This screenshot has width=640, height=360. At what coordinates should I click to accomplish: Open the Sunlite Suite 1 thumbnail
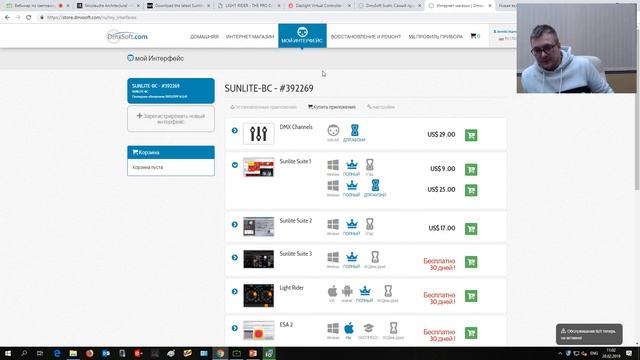click(x=258, y=167)
